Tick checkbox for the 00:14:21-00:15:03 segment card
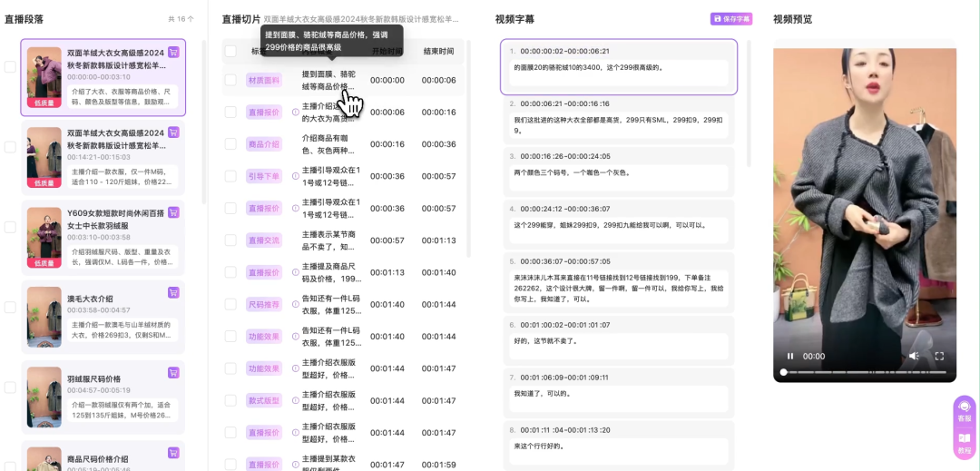This screenshot has width=980, height=471. tap(10, 147)
